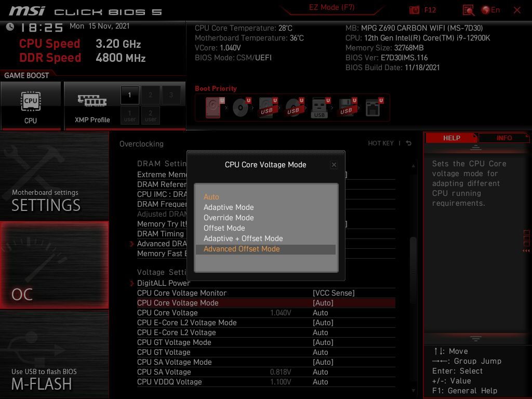Activate XMP profile 2
Image resolution: width=532 pixels, height=399 pixels.
[x=150, y=95]
